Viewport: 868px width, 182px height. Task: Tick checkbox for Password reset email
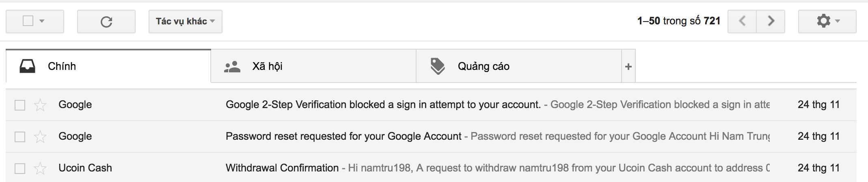(20, 137)
